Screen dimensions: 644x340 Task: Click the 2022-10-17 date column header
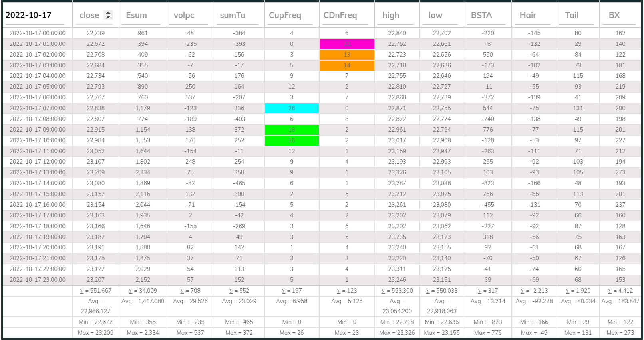point(28,15)
